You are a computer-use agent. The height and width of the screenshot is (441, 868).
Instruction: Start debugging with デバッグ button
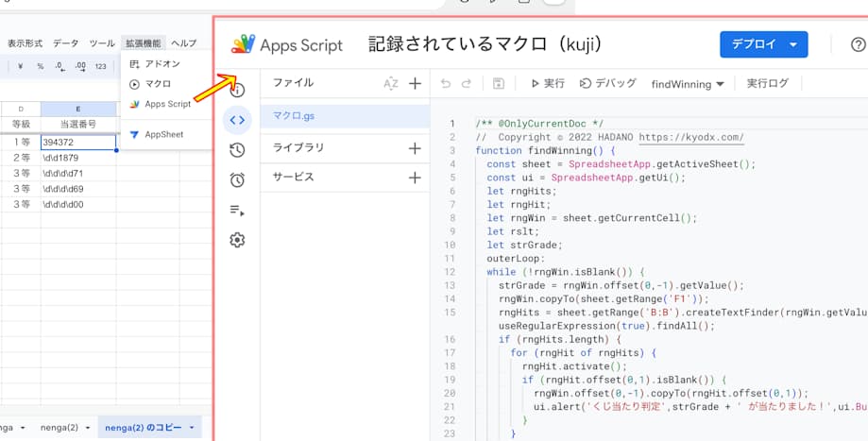[x=608, y=83]
